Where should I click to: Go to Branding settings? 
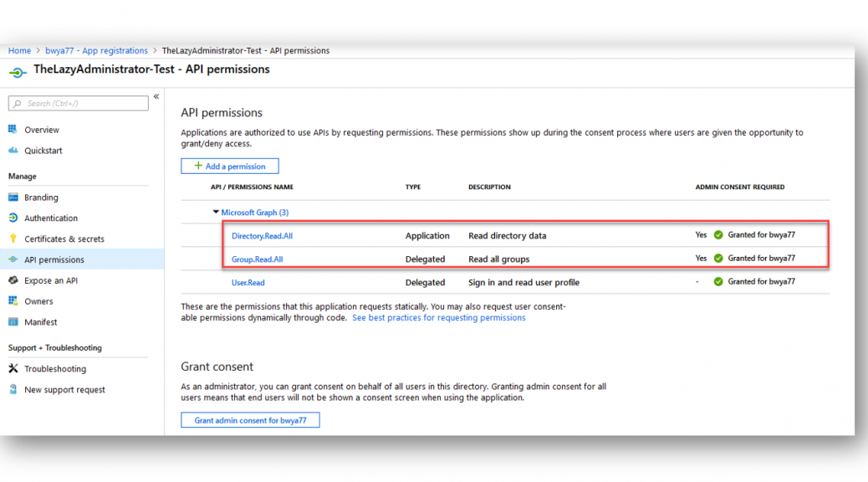point(41,197)
